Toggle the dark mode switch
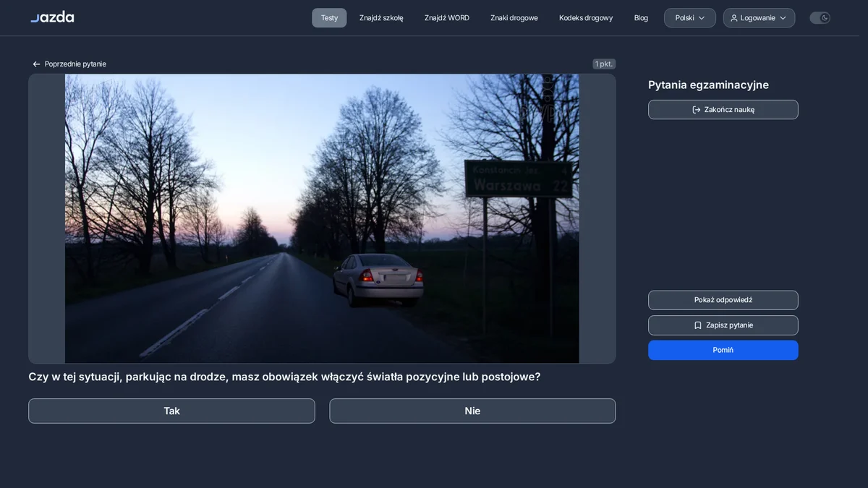This screenshot has width=868, height=488. point(820,18)
